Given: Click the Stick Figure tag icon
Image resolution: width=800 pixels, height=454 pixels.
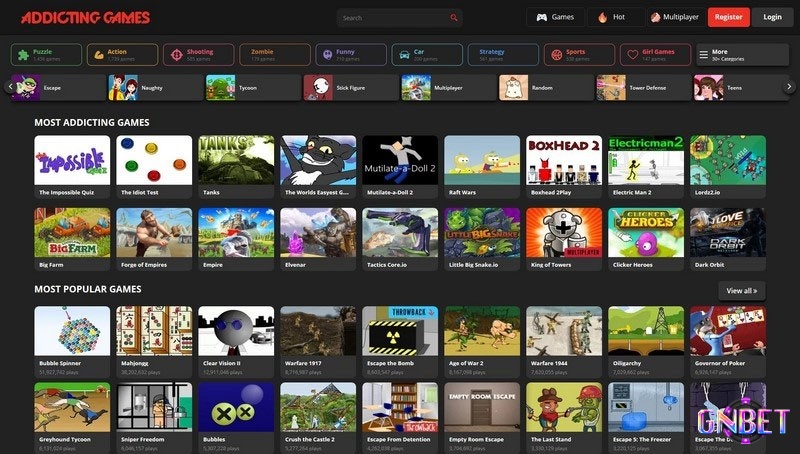Looking at the screenshot, I should [x=318, y=88].
